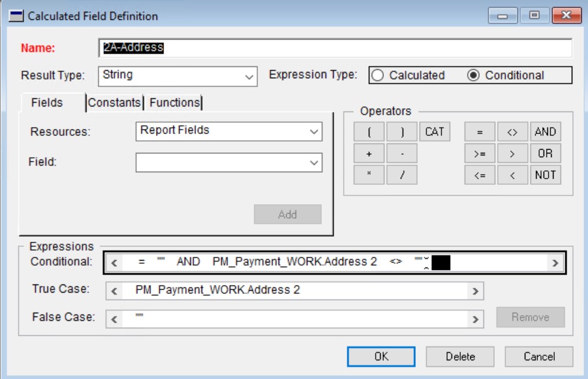Insert the not-equal operator
Viewport: 588px width, 379px height.
(513, 132)
